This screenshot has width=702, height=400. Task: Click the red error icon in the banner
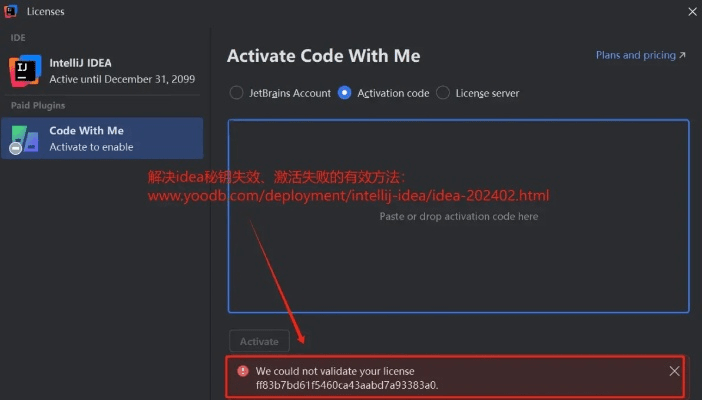pyautogui.click(x=242, y=371)
